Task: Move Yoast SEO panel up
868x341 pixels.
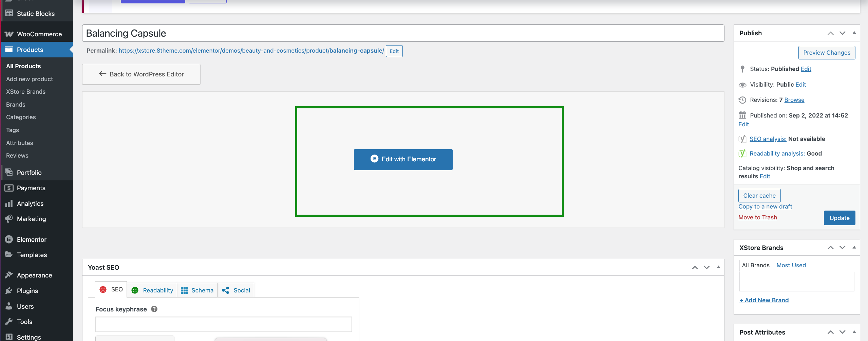Action: coord(695,268)
